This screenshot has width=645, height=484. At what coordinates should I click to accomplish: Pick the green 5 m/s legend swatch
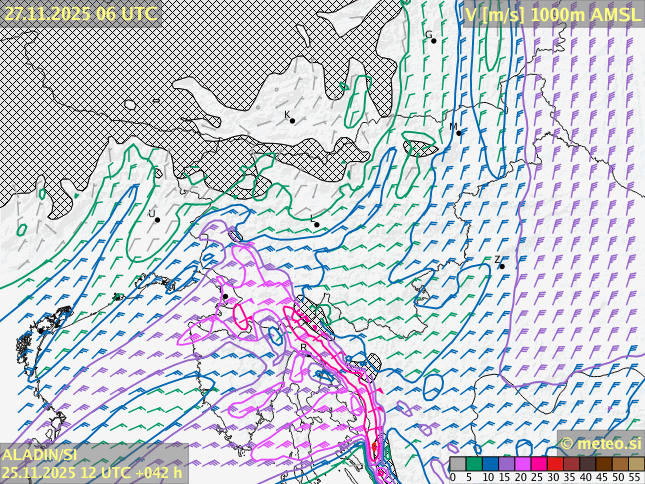[473, 464]
